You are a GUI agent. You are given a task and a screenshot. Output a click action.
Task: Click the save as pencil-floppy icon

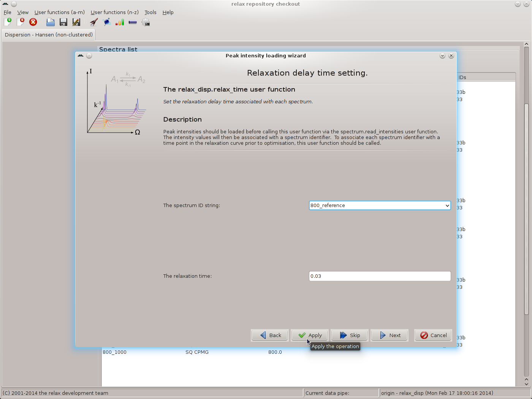click(76, 22)
